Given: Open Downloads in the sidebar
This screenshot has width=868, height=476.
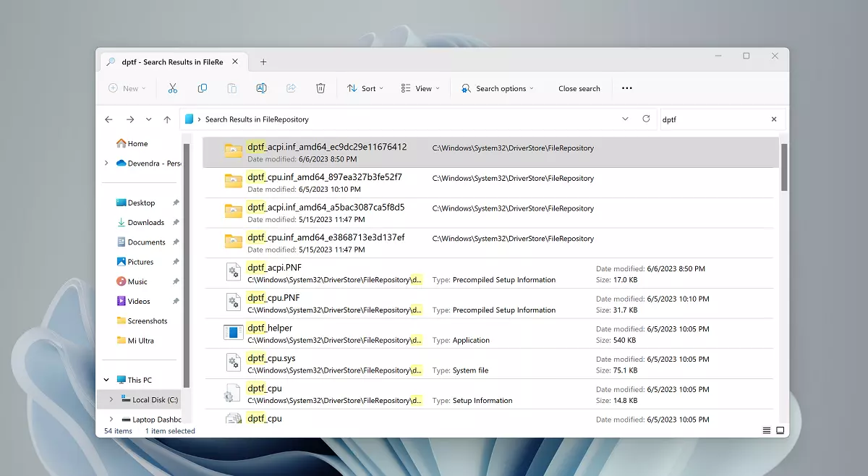Looking at the screenshot, I should [x=145, y=222].
